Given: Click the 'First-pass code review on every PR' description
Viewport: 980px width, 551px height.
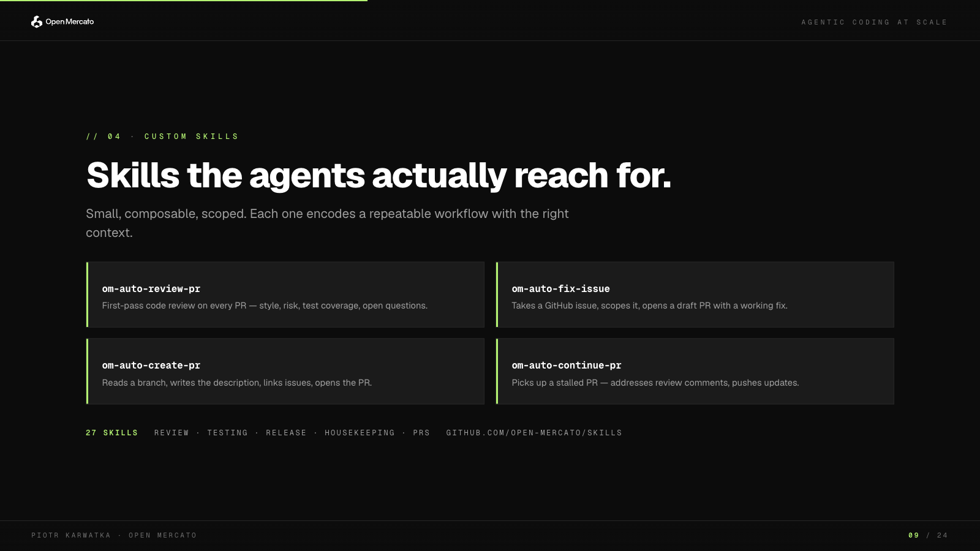Looking at the screenshot, I should [265, 305].
